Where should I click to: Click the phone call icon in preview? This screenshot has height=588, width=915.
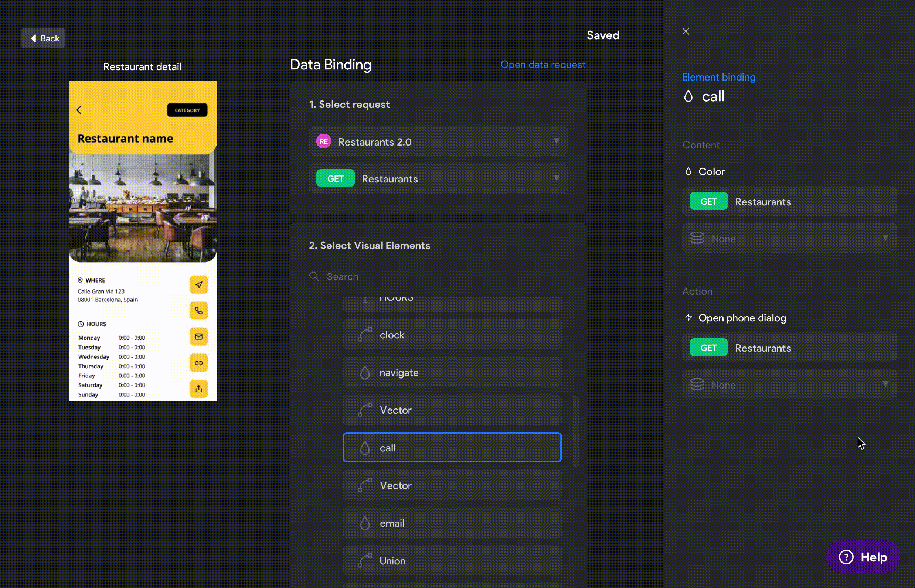pos(199,310)
